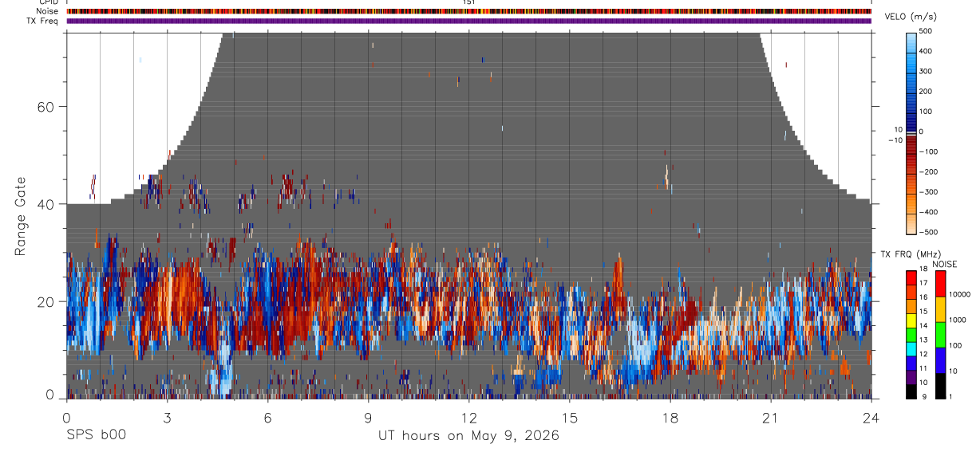
Task: Select the purple 10–11 MHz TX FRQ swatch
Action: click(911, 376)
